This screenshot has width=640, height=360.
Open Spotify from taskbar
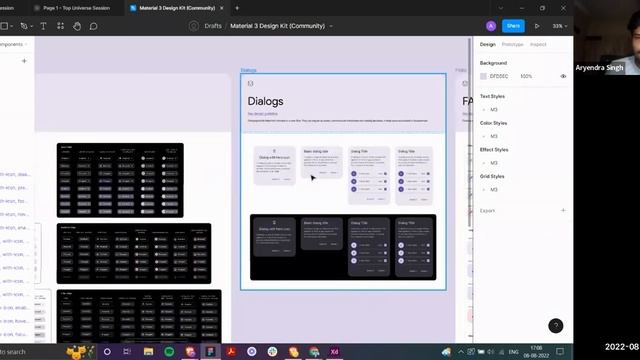point(169,352)
